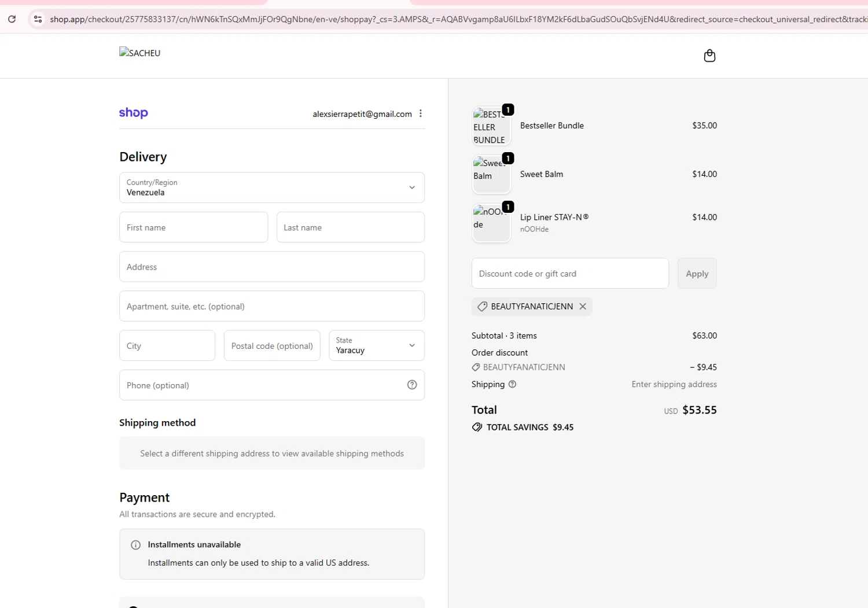
Task: Click the shipping methods unavailable notice
Action: point(272,453)
